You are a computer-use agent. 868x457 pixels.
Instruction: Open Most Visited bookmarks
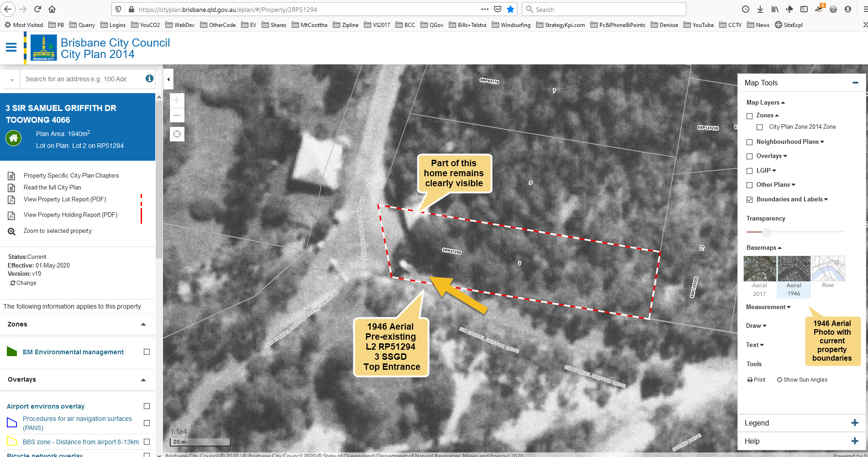pyautogui.click(x=24, y=25)
